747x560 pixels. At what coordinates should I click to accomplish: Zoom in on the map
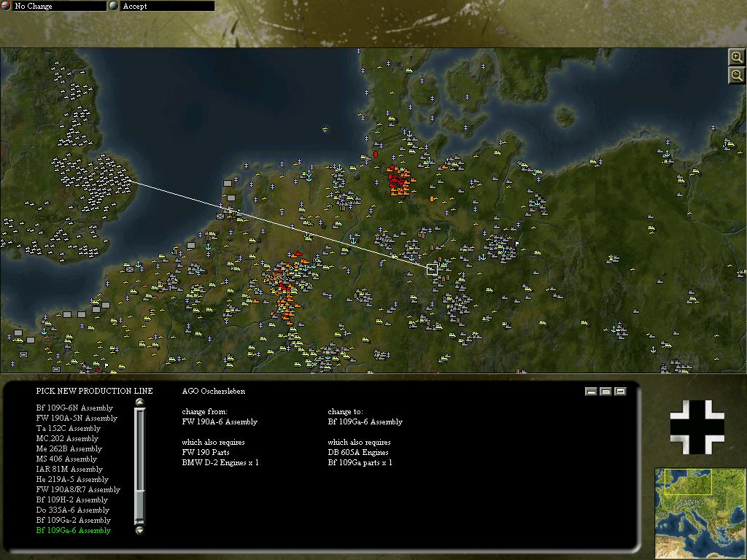coord(737,57)
